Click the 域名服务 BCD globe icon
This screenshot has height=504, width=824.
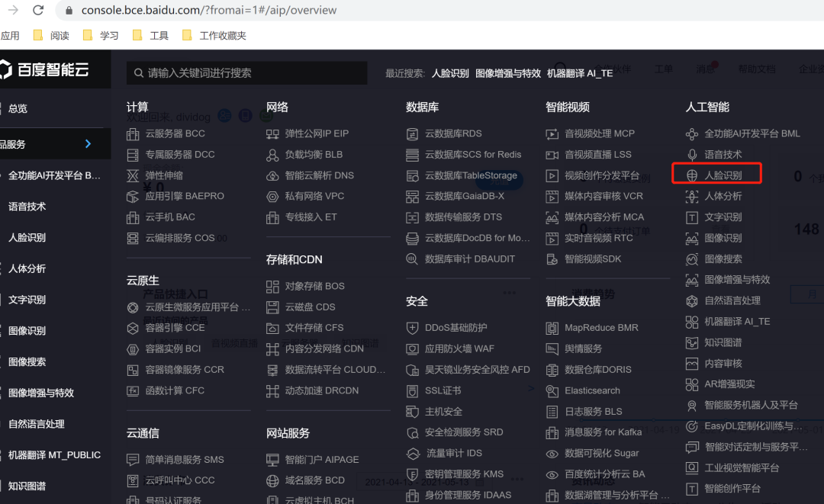(272, 481)
